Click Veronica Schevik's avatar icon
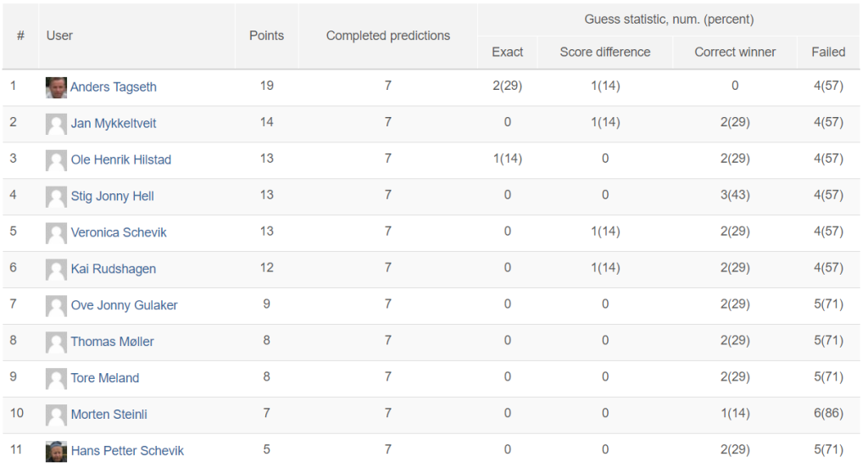Screen dimensions: 868x468 (56, 233)
